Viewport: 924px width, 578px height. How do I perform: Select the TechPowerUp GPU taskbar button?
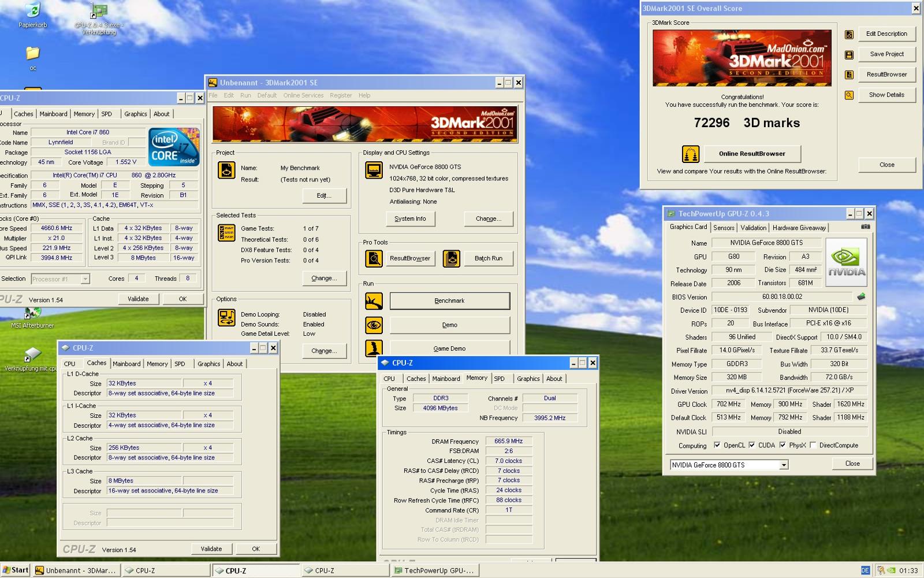coord(435,570)
